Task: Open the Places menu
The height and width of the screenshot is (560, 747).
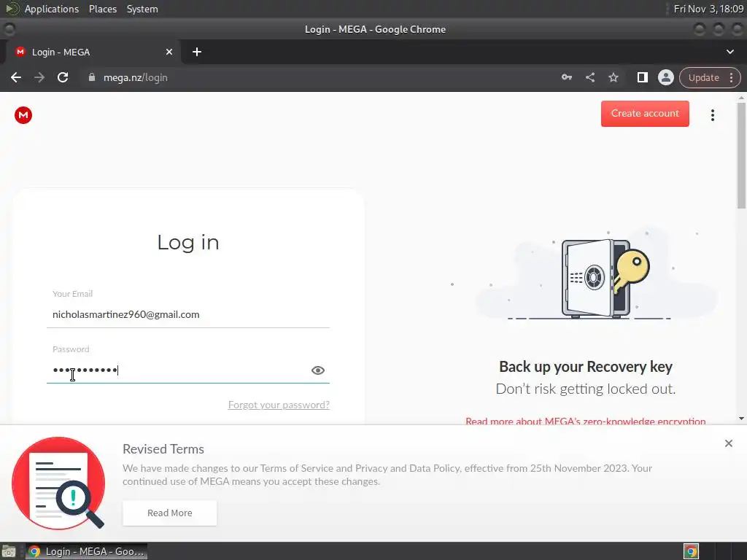Action: [x=102, y=9]
